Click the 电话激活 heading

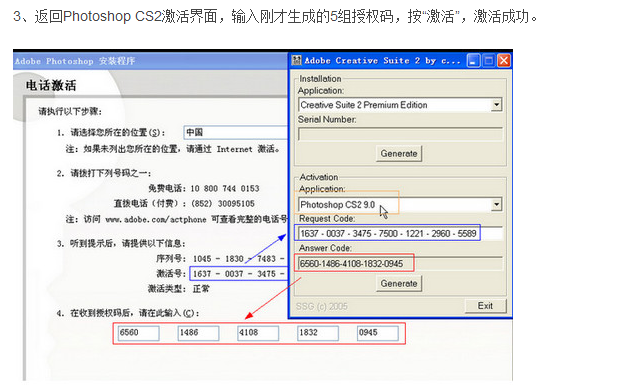click(51, 85)
